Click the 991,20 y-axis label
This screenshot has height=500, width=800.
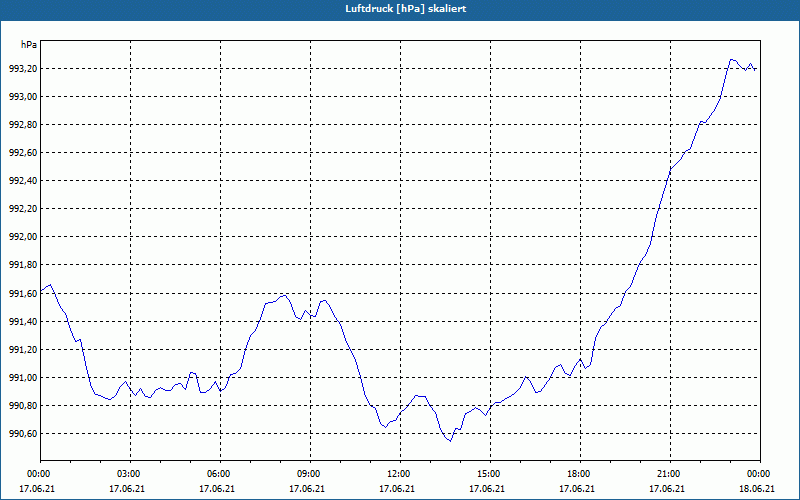click(x=23, y=350)
